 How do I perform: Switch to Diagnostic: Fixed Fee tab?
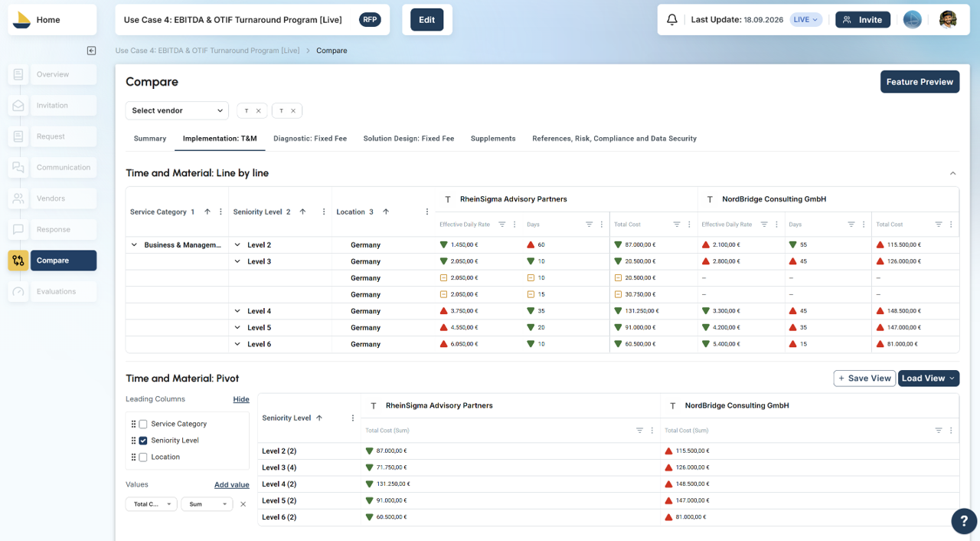click(x=310, y=139)
